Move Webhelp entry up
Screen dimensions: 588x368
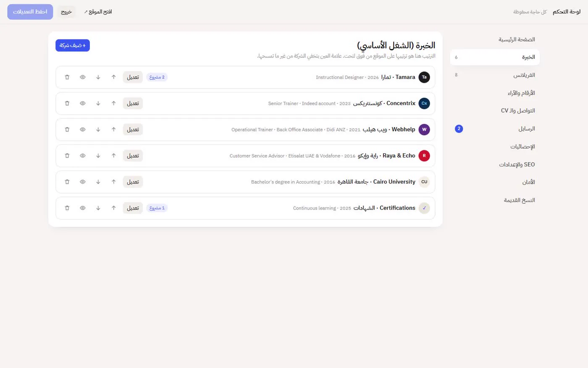coord(114,129)
